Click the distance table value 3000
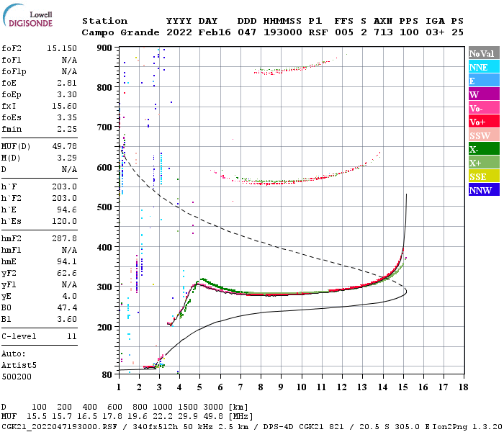 (x=213, y=408)
